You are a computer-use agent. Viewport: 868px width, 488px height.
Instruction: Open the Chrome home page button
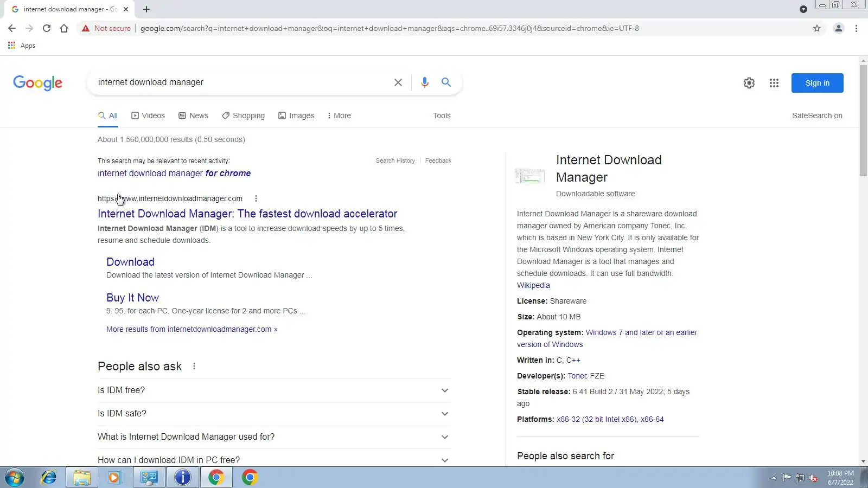(64, 28)
